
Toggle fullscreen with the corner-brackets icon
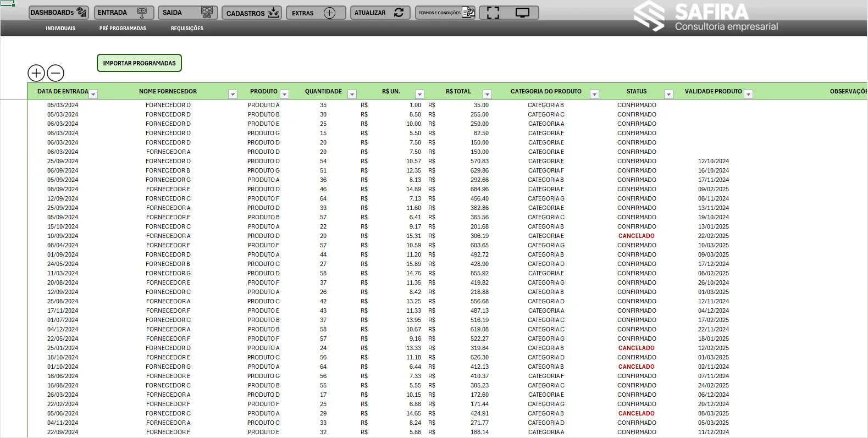click(x=493, y=13)
